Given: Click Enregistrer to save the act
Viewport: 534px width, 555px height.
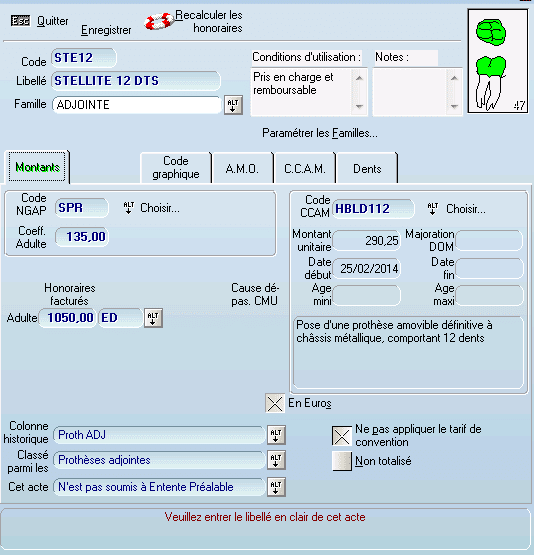Looking at the screenshot, I should coord(106,30).
